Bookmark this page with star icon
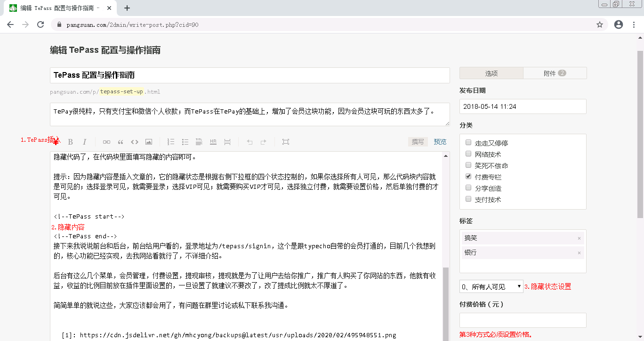The height and width of the screenshot is (341, 644). [600, 25]
